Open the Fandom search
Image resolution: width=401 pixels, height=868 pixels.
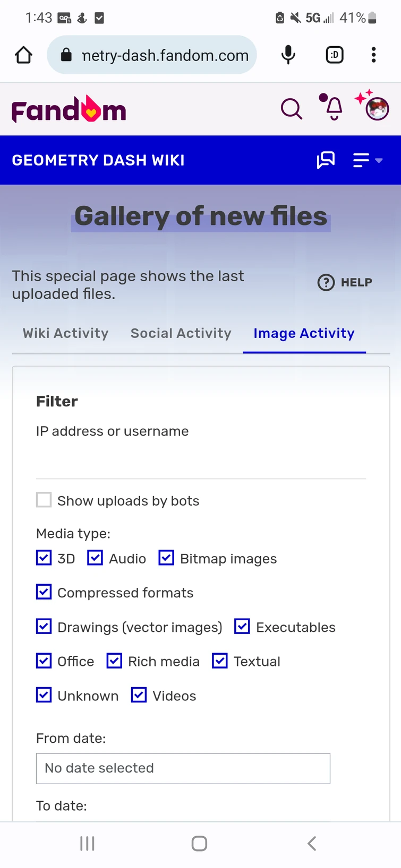click(x=291, y=108)
